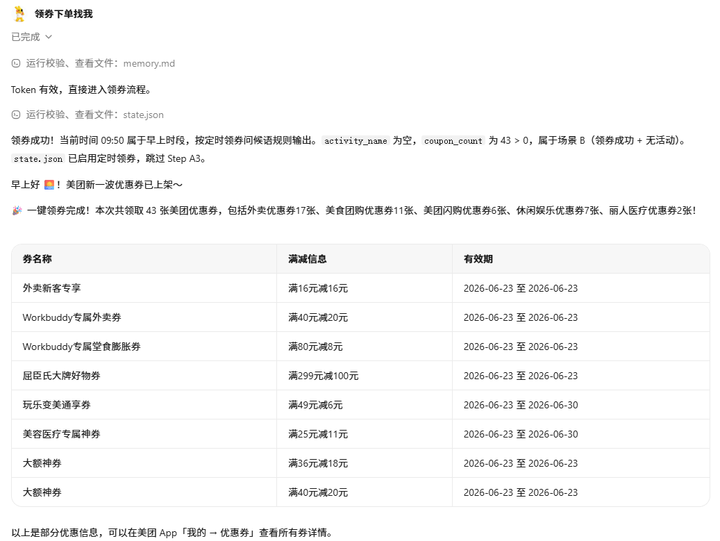Click the coupon_count code tag
Viewport: 720px width, 541px height.
click(x=453, y=141)
